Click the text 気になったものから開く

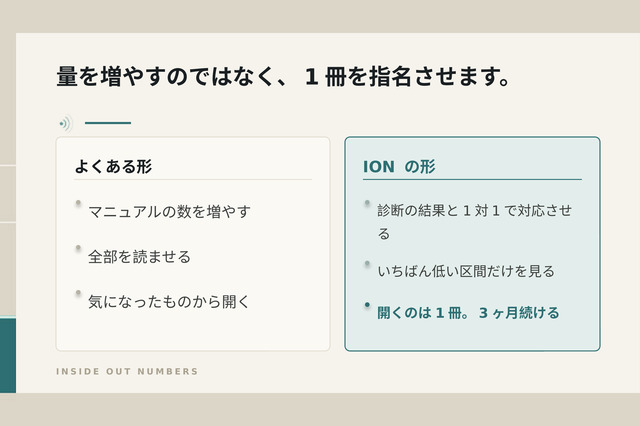(169, 302)
